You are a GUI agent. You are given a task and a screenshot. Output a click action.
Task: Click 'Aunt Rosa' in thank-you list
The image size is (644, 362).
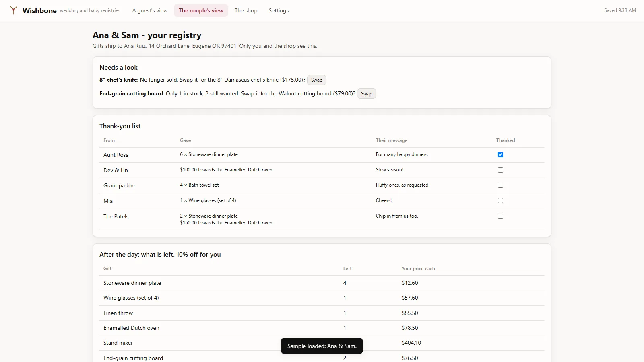pyautogui.click(x=116, y=155)
